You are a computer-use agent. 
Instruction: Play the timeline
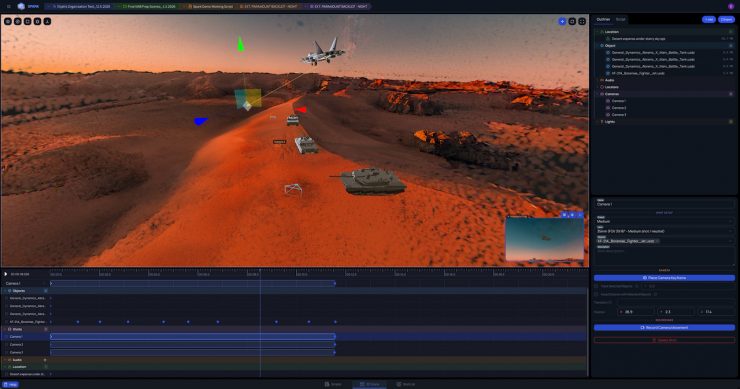coord(6,274)
